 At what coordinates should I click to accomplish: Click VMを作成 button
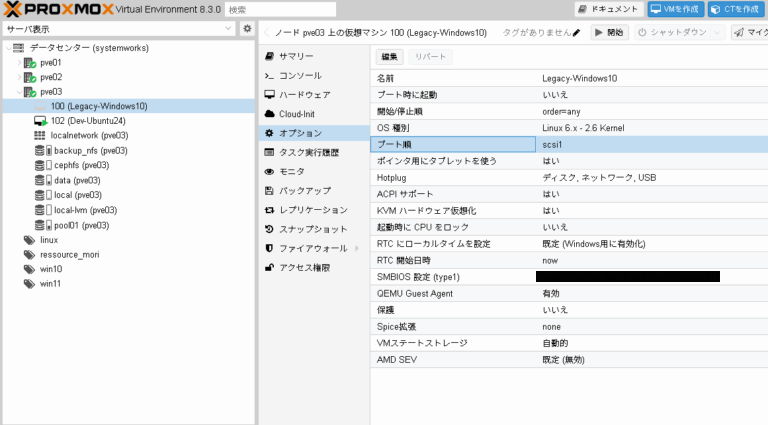tap(675, 9)
